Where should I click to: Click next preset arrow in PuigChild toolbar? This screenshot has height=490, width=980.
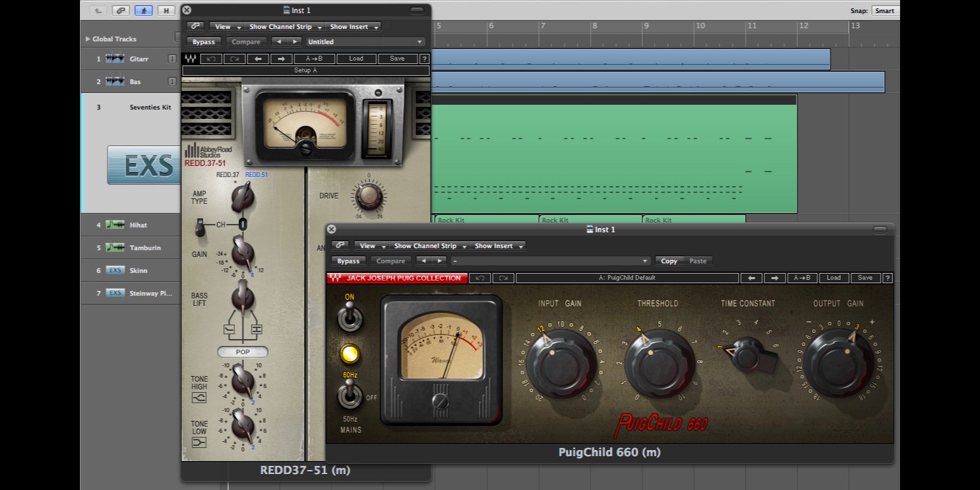point(775,278)
